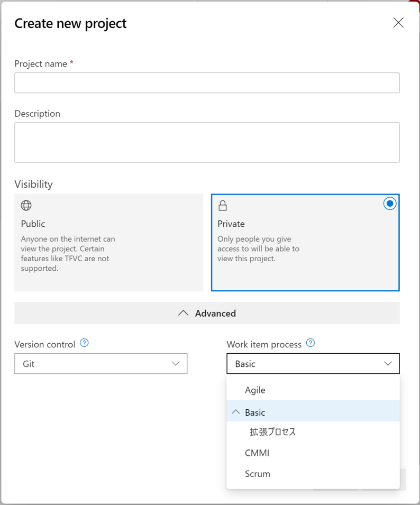Select the Private visibility radio button
The height and width of the screenshot is (505, 420).
pos(390,203)
